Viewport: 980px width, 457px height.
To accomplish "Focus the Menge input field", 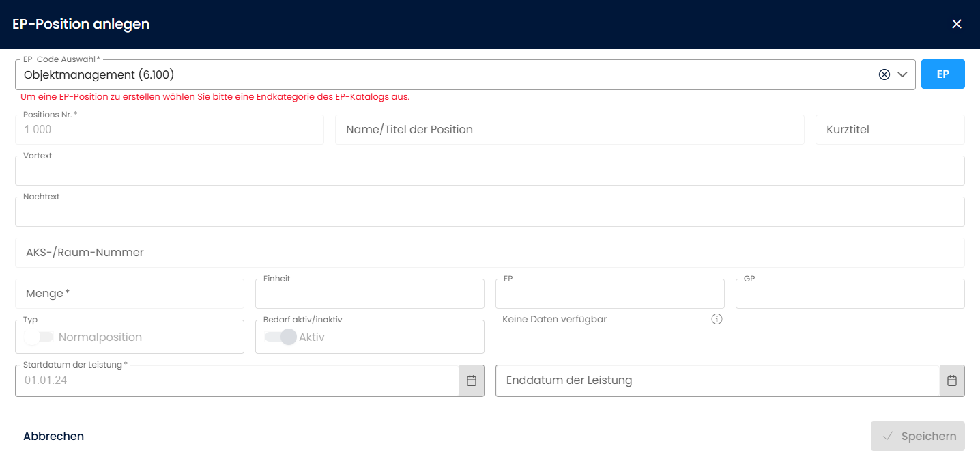I will coord(129,294).
